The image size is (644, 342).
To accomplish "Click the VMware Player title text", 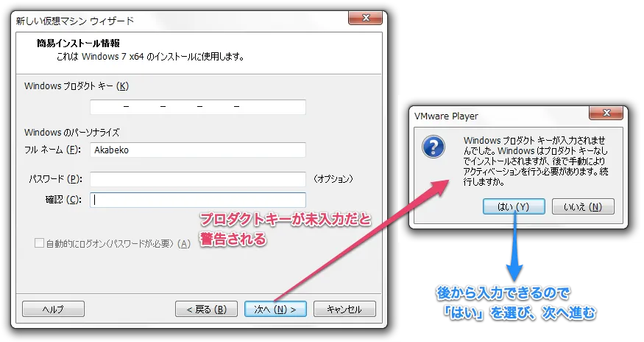I will tap(447, 116).
